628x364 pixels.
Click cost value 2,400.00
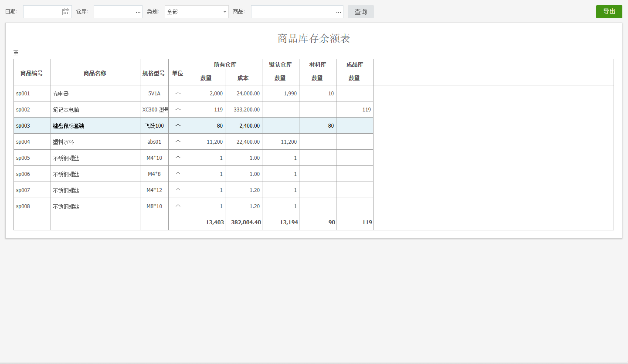click(249, 126)
